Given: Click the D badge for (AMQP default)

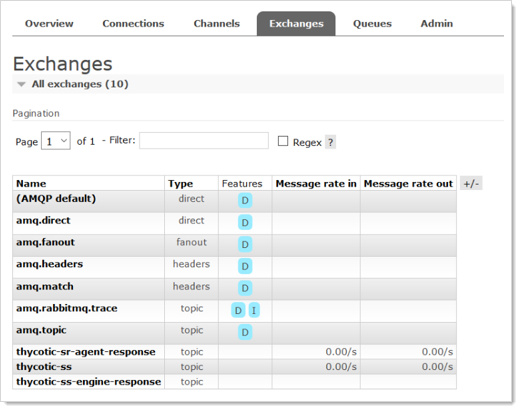Looking at the screenshot, I should [x=245, y=201].
